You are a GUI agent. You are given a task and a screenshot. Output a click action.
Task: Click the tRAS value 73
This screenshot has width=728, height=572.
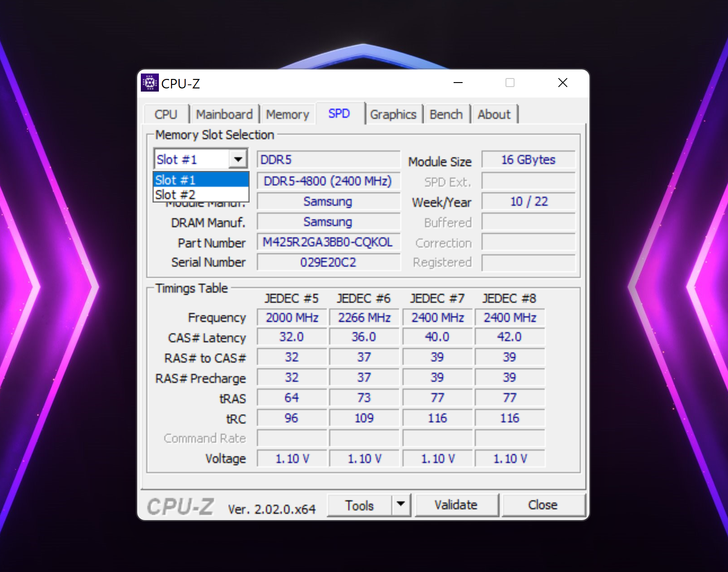364,398
